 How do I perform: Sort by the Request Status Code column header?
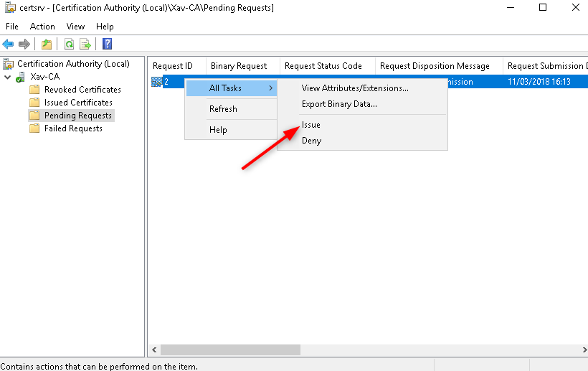point(323,66)
